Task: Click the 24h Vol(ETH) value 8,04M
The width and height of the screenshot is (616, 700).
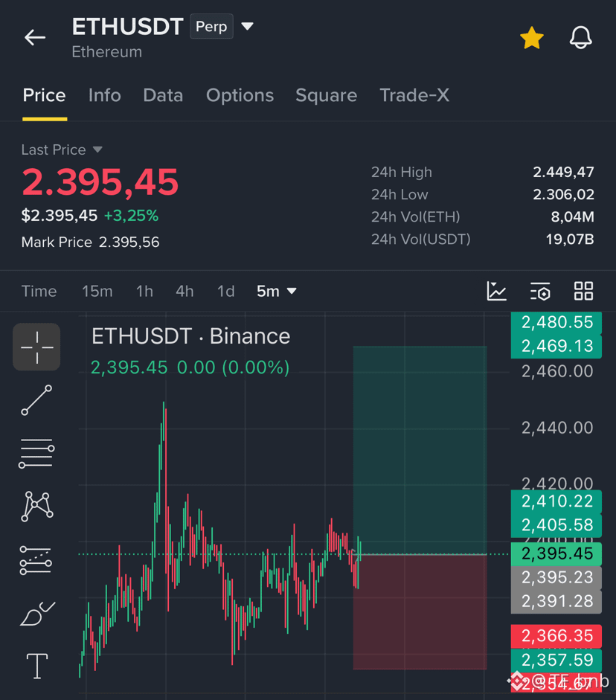Action: [572, 217]
